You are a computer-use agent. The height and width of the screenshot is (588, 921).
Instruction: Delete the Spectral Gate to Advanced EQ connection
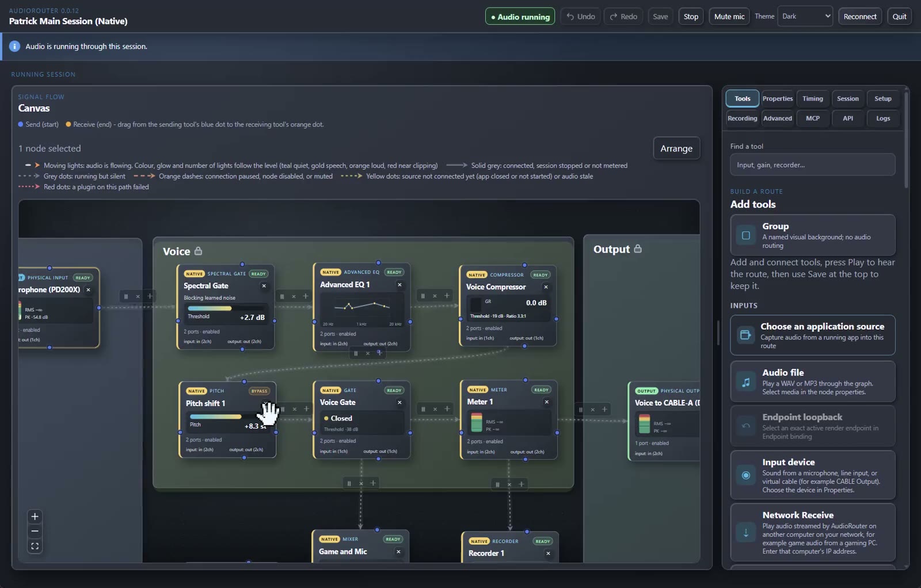pos(294,296)
